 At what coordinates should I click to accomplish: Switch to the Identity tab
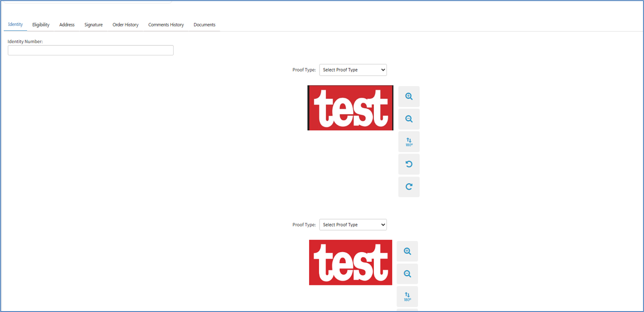[15, 25]
